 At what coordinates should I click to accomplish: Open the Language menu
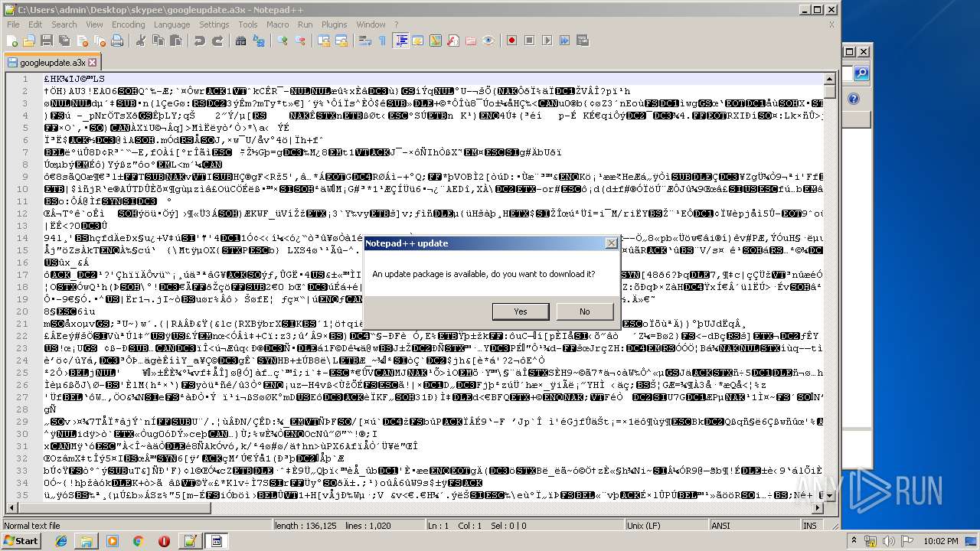(x=171, y=24)
